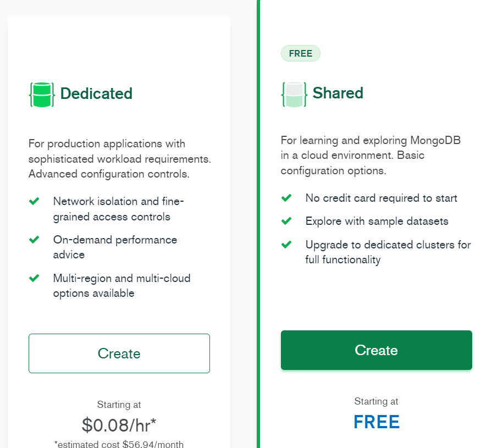
Task: Click the checkmark beside Upgrade to dedicated clusters
Action: 286,245
